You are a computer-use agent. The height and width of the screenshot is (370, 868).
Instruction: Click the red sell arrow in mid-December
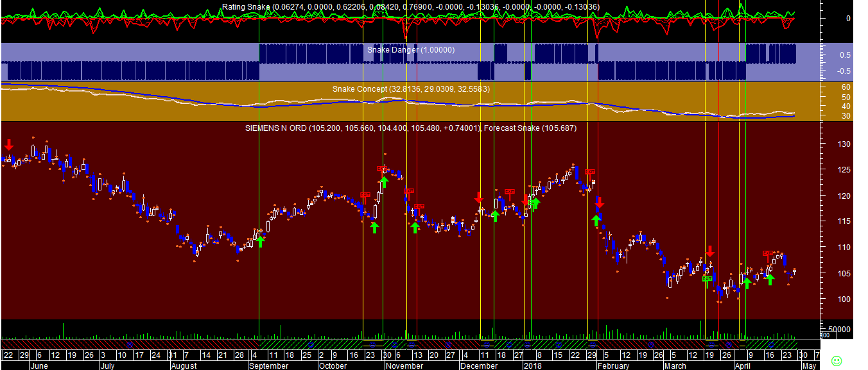[x=479, y=197]
